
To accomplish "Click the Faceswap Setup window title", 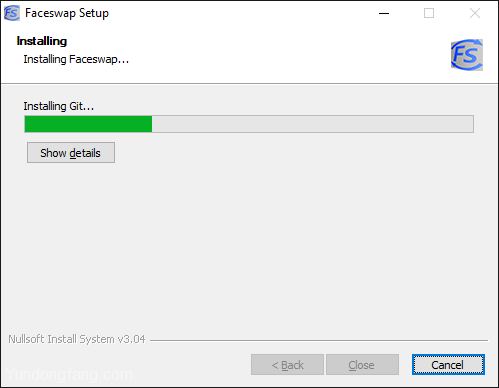I will click(67, 13).
